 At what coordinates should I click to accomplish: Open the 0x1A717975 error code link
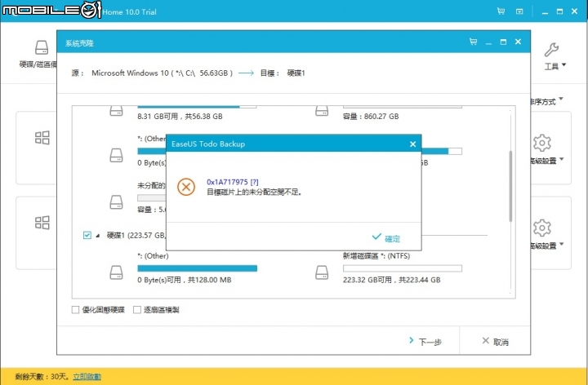coord(233,182)
